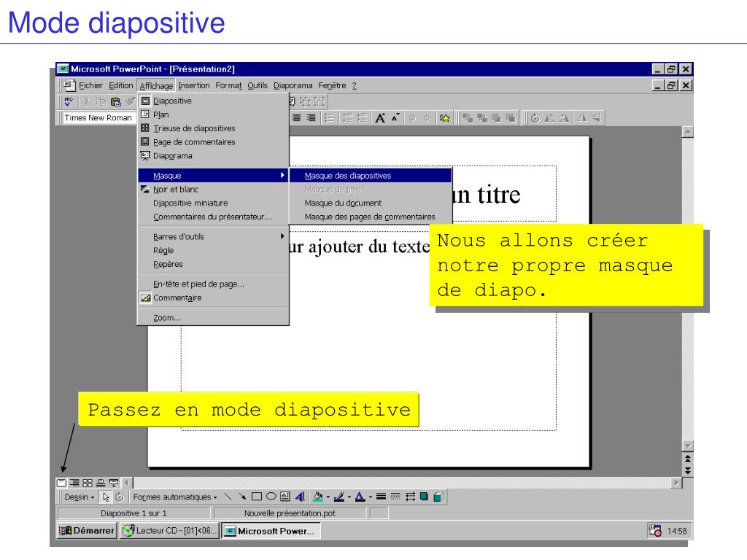Click animation effects star icon
The height and width of the screenshot is (560, 747).
pos(445,118)
